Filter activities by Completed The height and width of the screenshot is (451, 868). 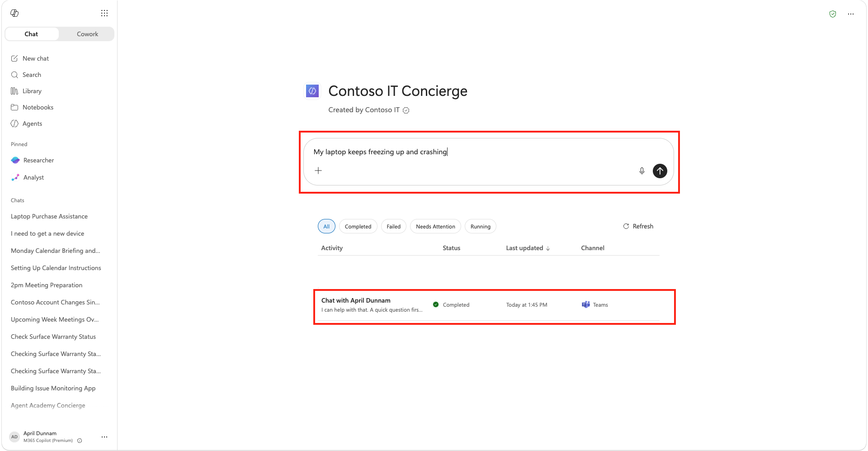[x=358, y=227]
